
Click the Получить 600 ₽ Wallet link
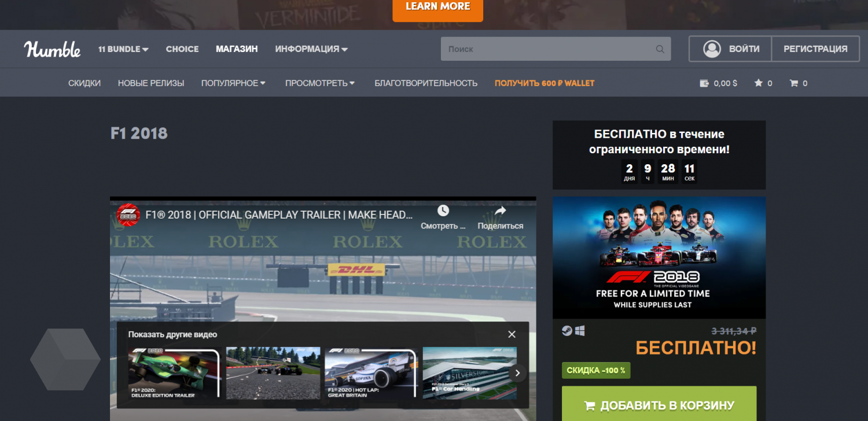pyautogui.click(x=545, y=83)
